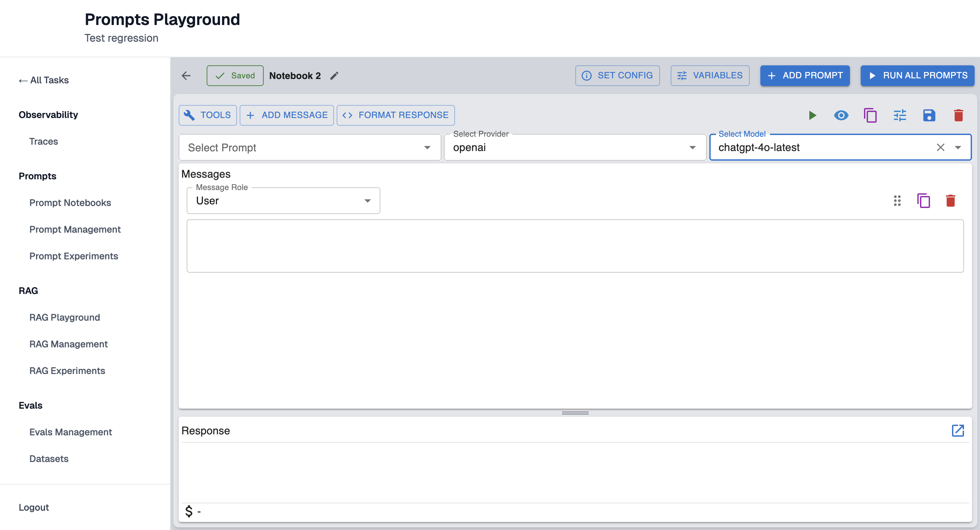
Task: Copy the User message row
Action: (923, 201)
